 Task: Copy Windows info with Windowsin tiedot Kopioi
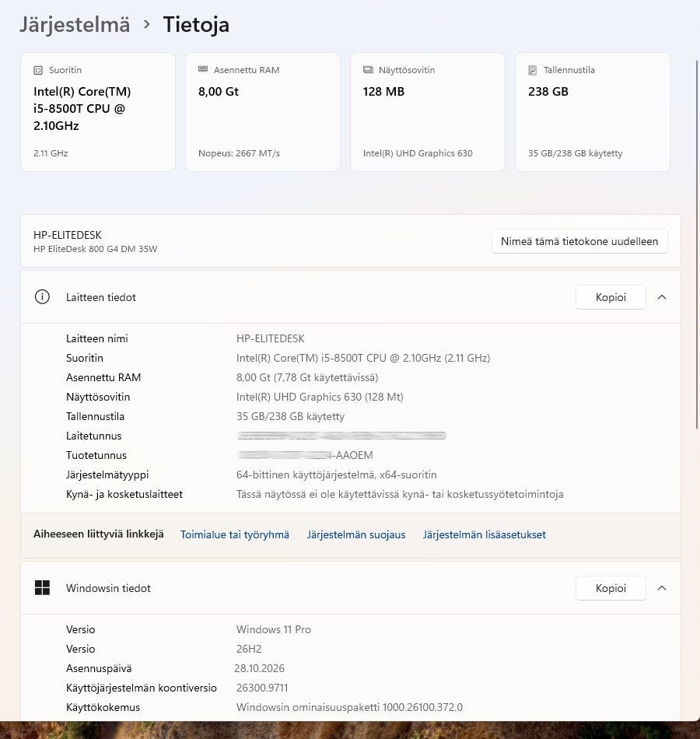[611, 588]
